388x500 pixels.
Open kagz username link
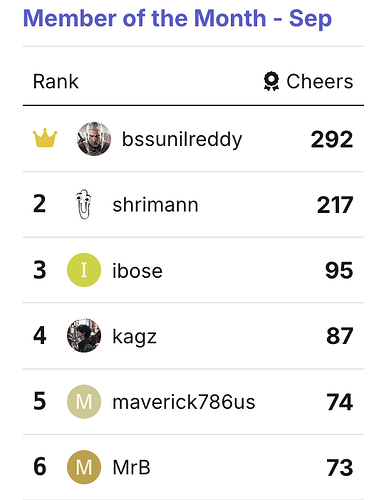134,337
